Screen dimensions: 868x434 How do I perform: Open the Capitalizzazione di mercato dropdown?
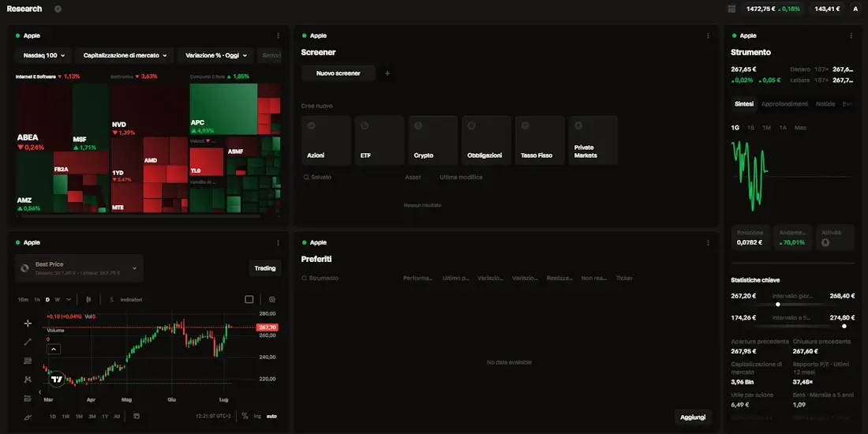(125, 55)
